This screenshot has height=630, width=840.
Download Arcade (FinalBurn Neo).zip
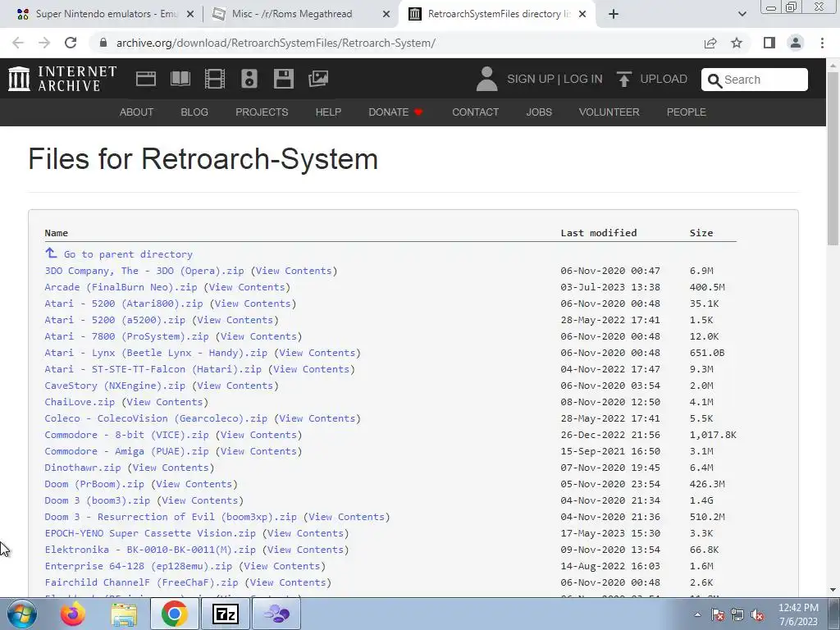tap(121, 287)
